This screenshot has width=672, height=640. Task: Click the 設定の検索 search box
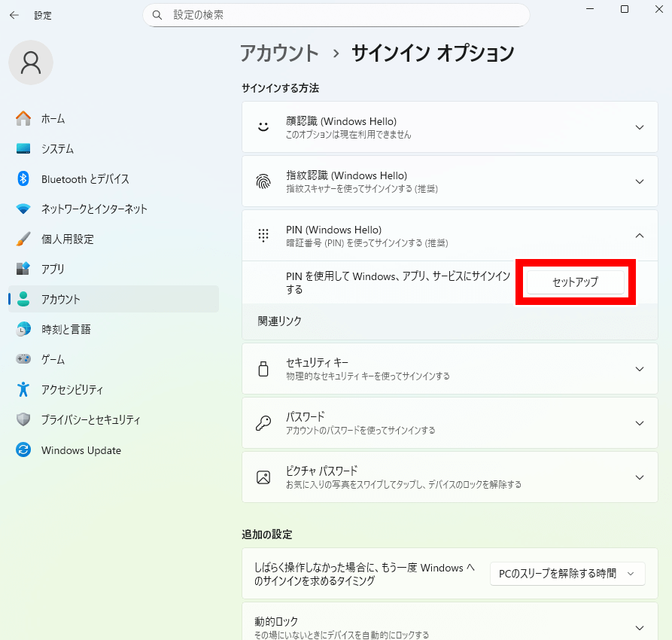[x=336, y=15]
